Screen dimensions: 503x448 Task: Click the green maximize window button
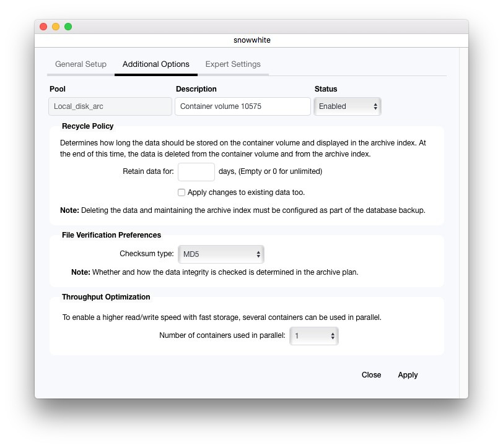pos(68,27)
